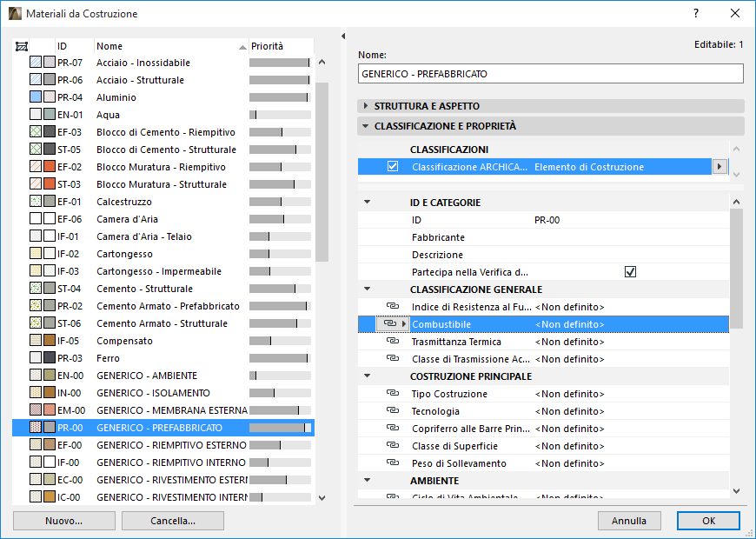This screenshot has height=539, width=756.
Task: Click the materials list scroll down arrow
Action: 322,497
